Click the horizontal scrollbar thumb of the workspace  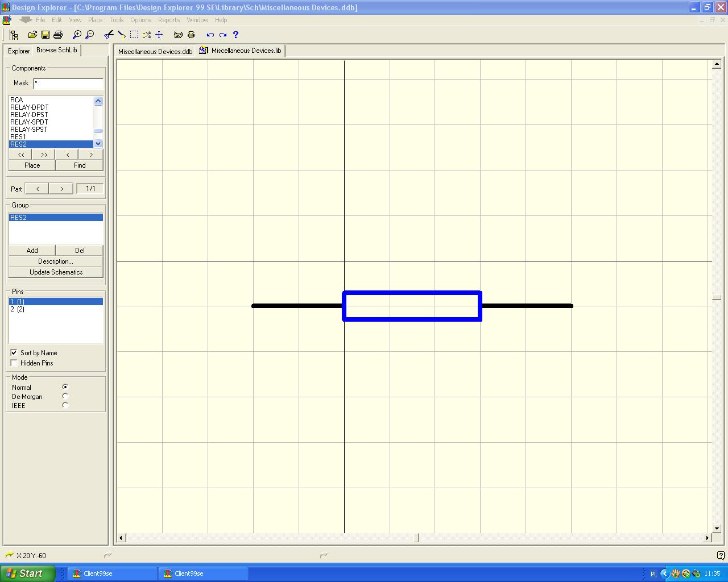coord(416,538)
